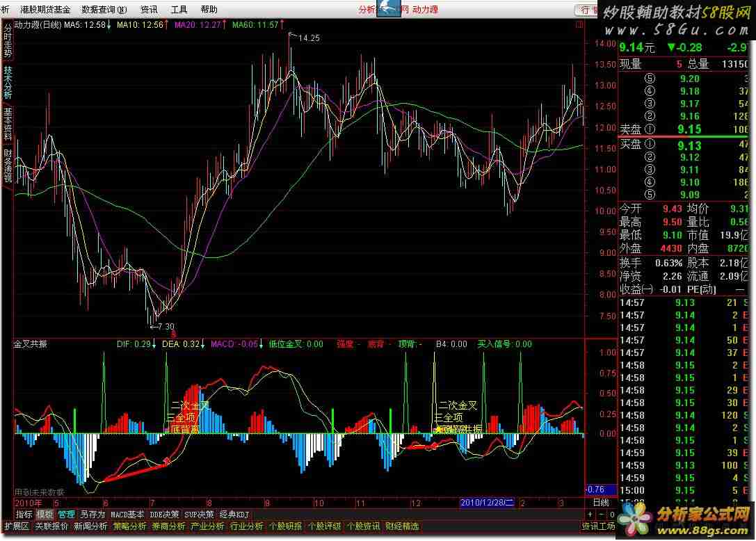This screenshot has height=541, width=756.
Task: Click the 最高 value 9.50
Action: 672,222
